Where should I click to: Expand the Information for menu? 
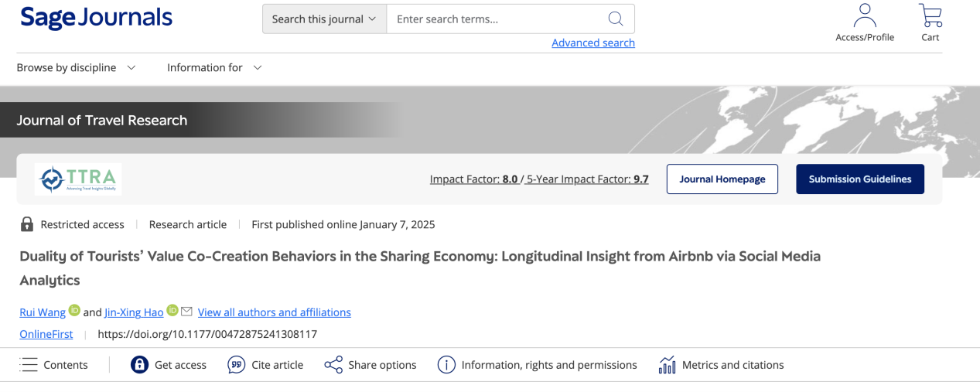214,68
